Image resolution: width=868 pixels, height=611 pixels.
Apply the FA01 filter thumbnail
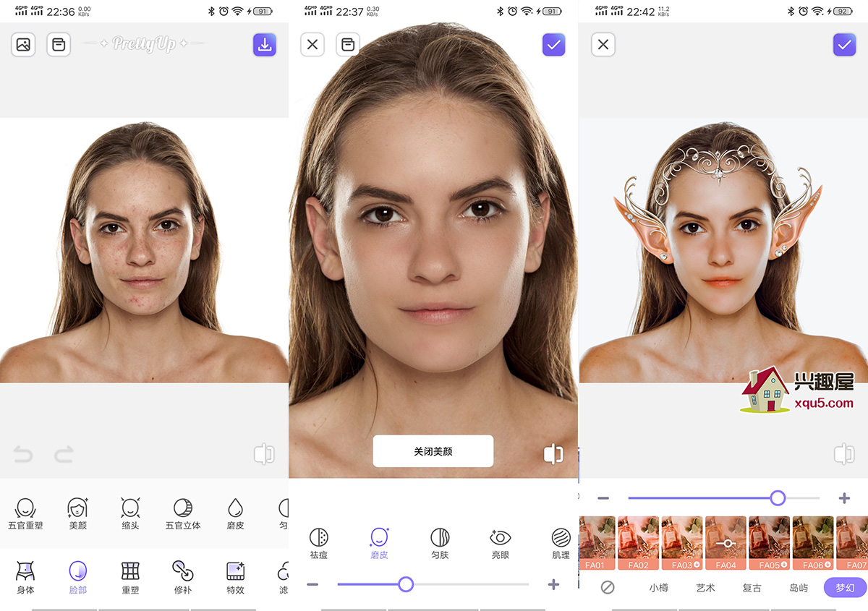pyautogui.click(x=597, y=543)
